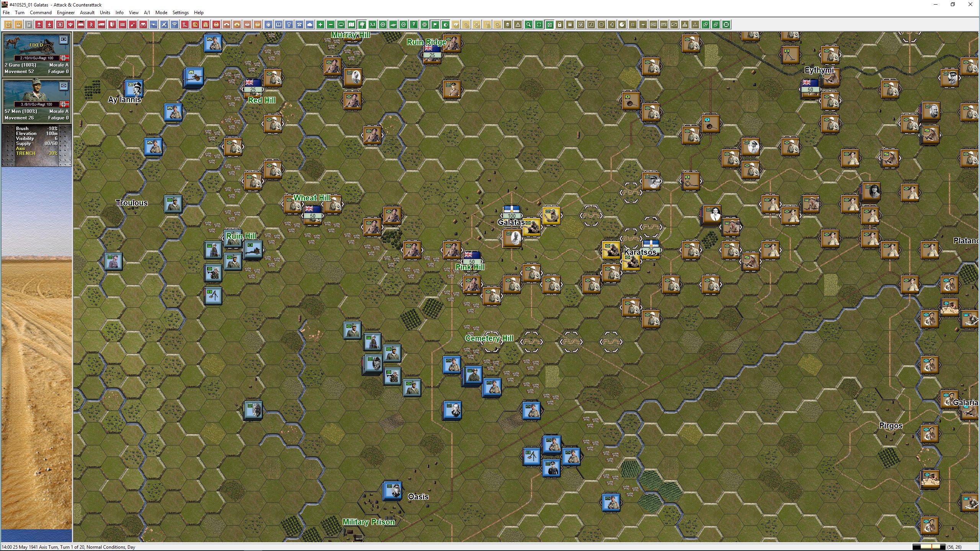Open the Settings menu
980x551 pixels.
(180, 13)
